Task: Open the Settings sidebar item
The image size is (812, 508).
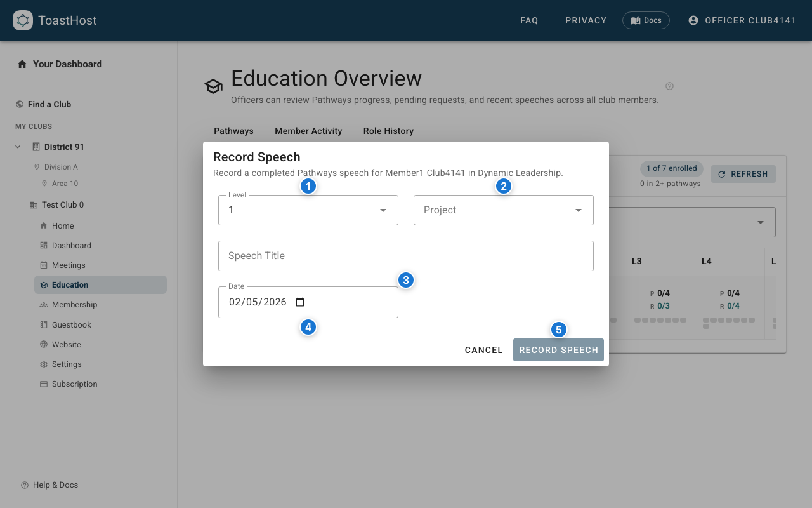Action: click(100, 364)
